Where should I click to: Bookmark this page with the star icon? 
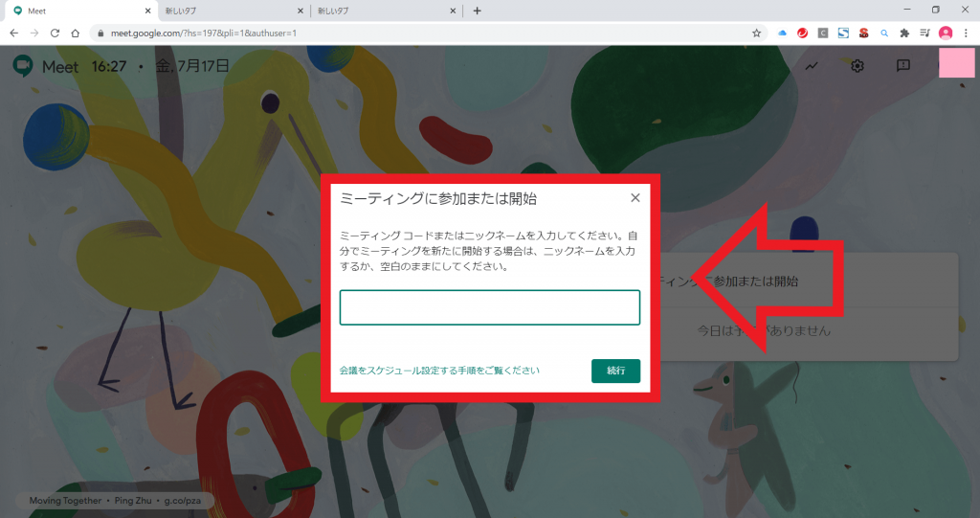tap(756, 34)
